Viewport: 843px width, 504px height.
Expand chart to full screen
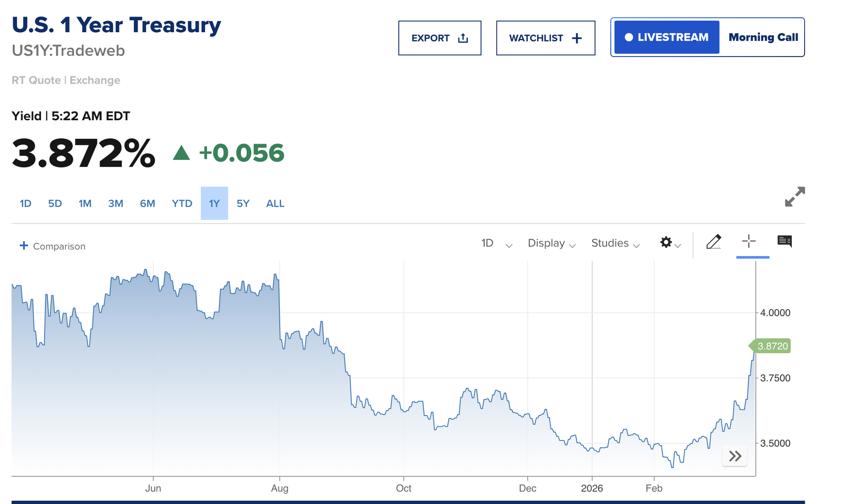(794, 197)
